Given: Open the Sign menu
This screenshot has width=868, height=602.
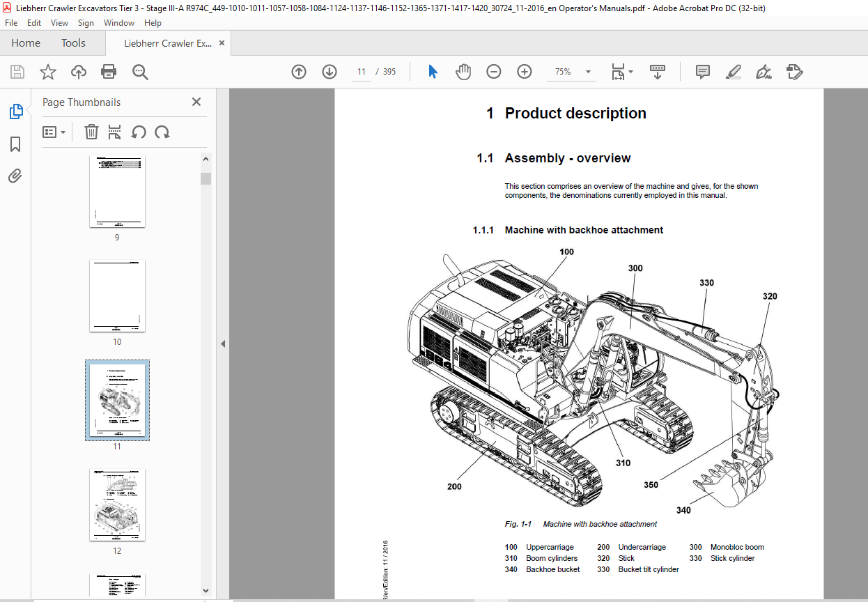Looking at the screenshot, I should (x=86, y=23).
